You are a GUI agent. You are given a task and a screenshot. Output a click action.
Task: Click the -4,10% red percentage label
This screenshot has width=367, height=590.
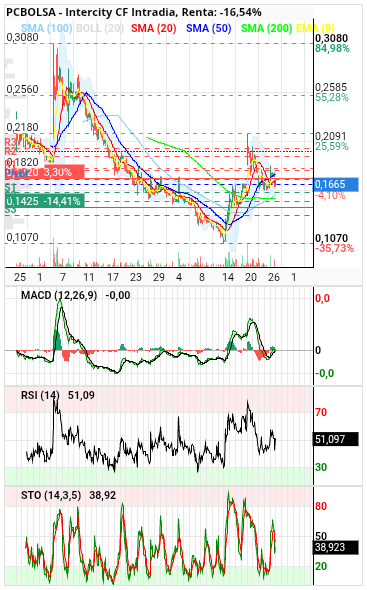pyautogui.click(x=330, y=195)
